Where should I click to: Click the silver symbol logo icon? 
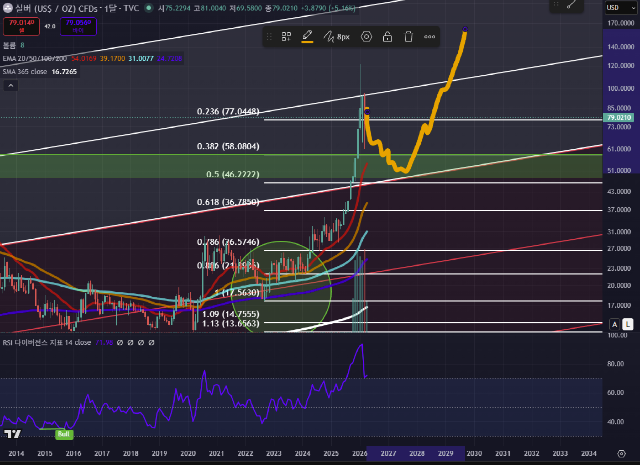[x=8, y=8]
